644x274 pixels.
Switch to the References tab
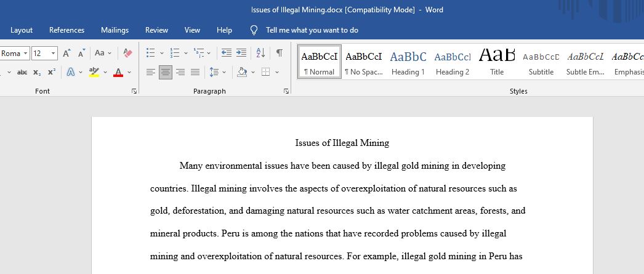click(66, 30)
